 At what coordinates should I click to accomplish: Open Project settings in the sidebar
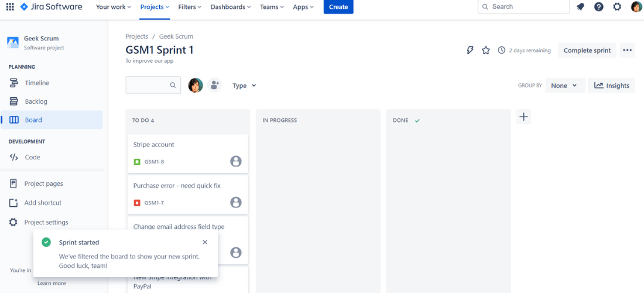click(x=52, y=222)
